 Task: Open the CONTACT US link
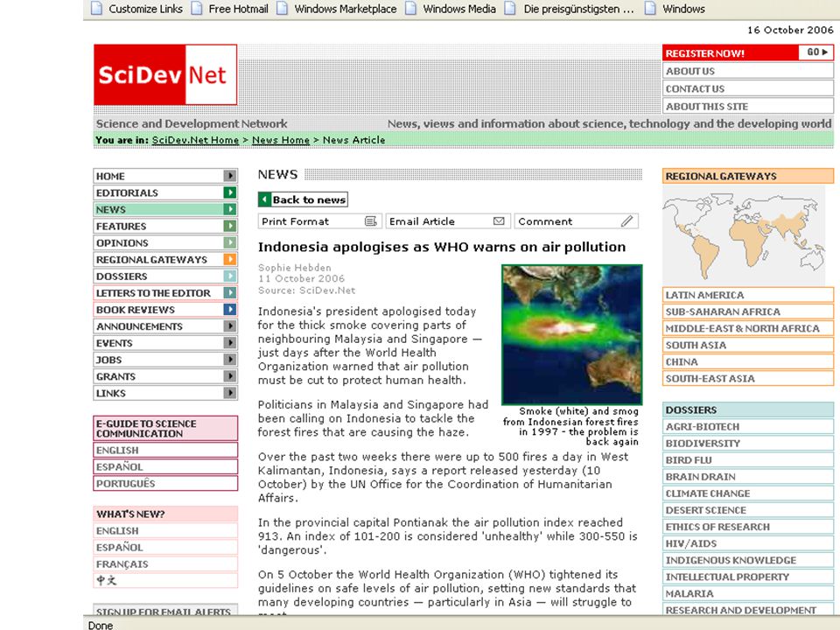(748, 88)
